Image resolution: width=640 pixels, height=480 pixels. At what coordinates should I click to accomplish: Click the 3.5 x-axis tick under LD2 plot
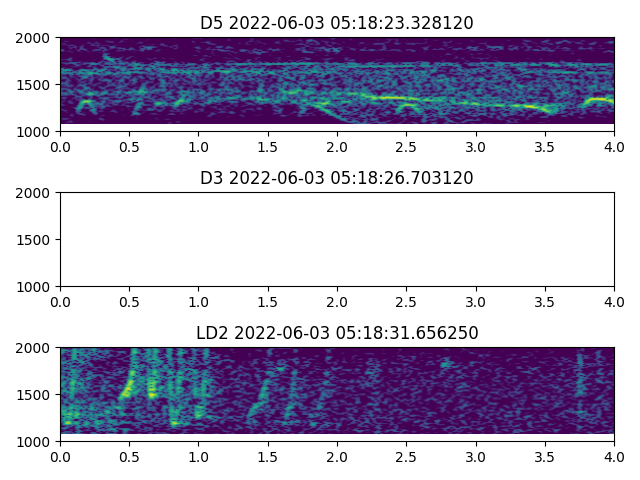545,456
